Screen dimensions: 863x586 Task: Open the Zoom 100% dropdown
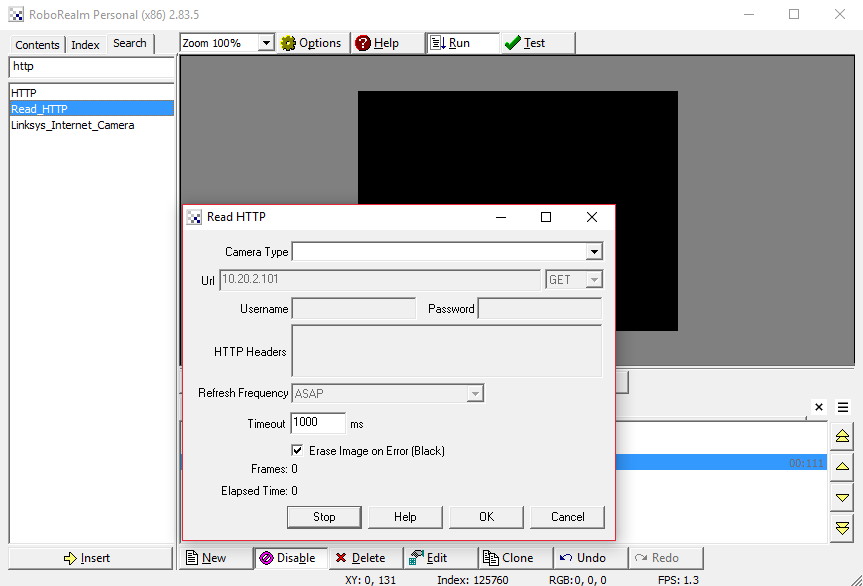(266, 43)
